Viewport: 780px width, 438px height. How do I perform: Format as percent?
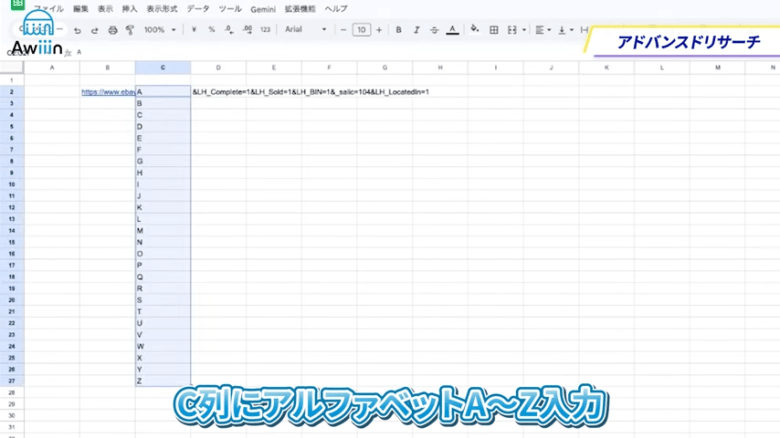[211, 30]
